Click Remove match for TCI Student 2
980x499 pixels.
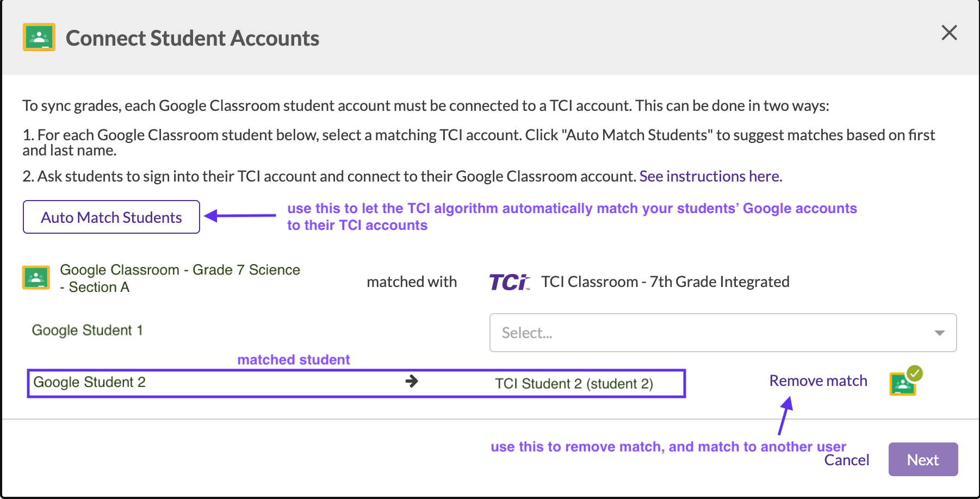tap(818, 381)
